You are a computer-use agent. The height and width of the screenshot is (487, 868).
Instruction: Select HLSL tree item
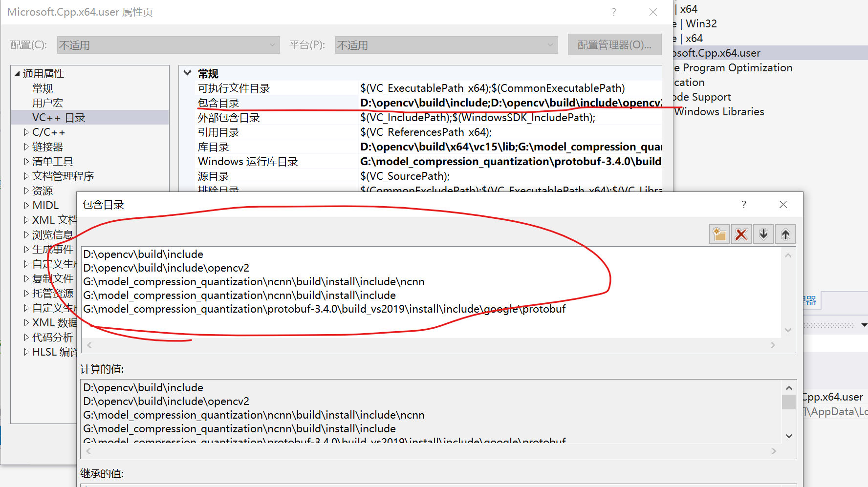click(x=54, y=352)
